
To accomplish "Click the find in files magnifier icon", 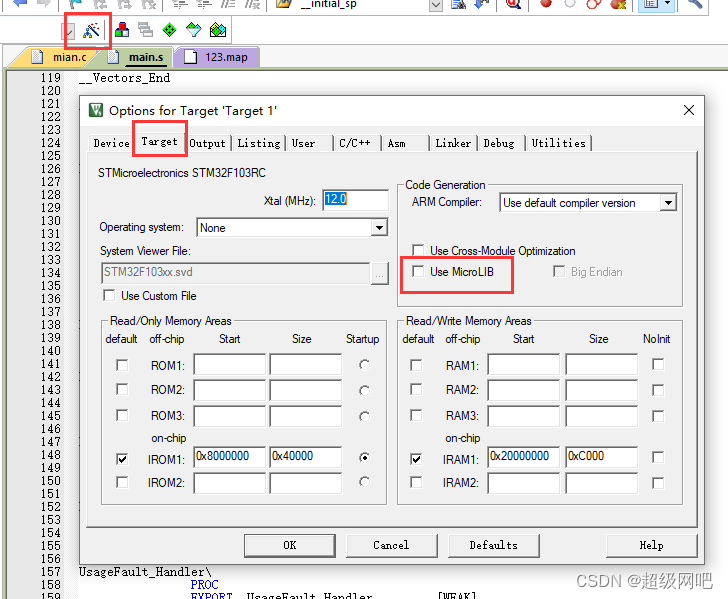I will 513,4.
